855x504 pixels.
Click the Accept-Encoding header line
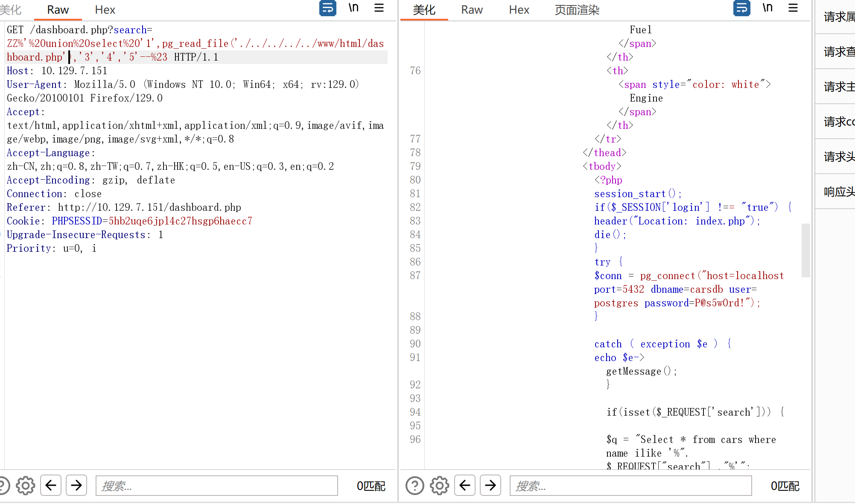[x=91, y=180]
